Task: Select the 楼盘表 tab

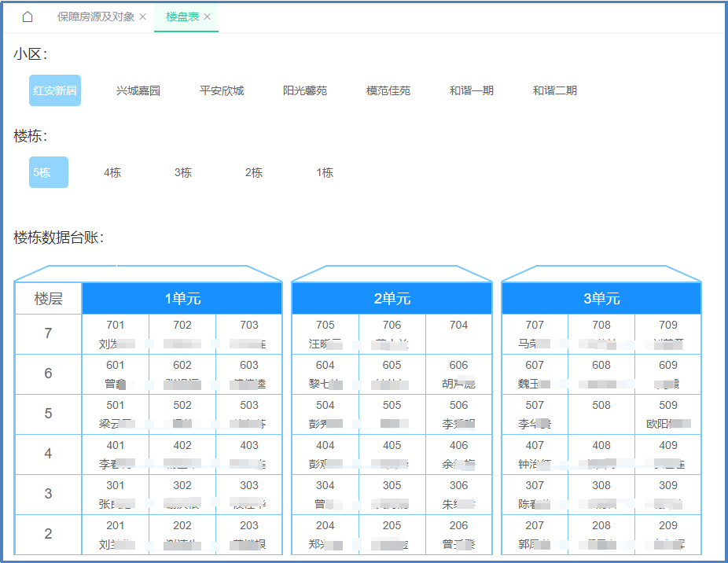Action: coord(182,17)
